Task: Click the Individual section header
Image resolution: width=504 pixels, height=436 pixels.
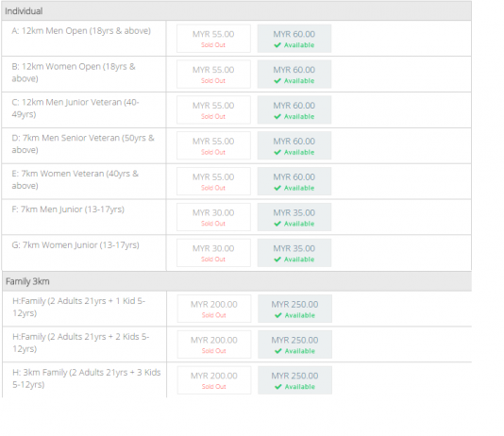Action: click(x=237, y=11)
